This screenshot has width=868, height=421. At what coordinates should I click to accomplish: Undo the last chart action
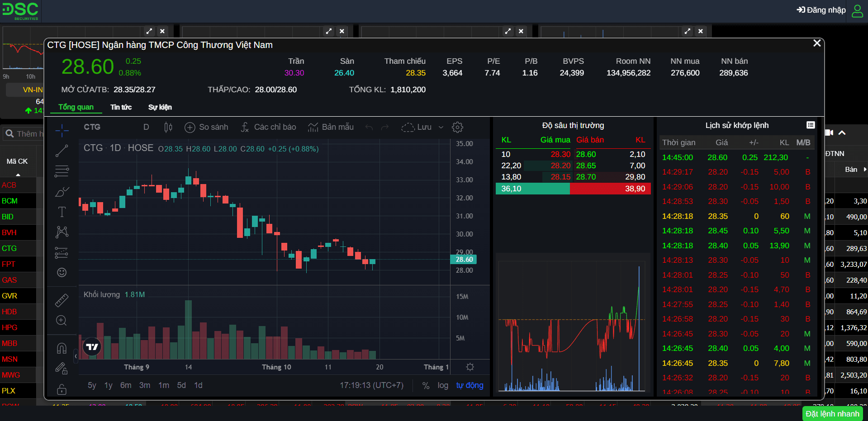tap(369, 127)
